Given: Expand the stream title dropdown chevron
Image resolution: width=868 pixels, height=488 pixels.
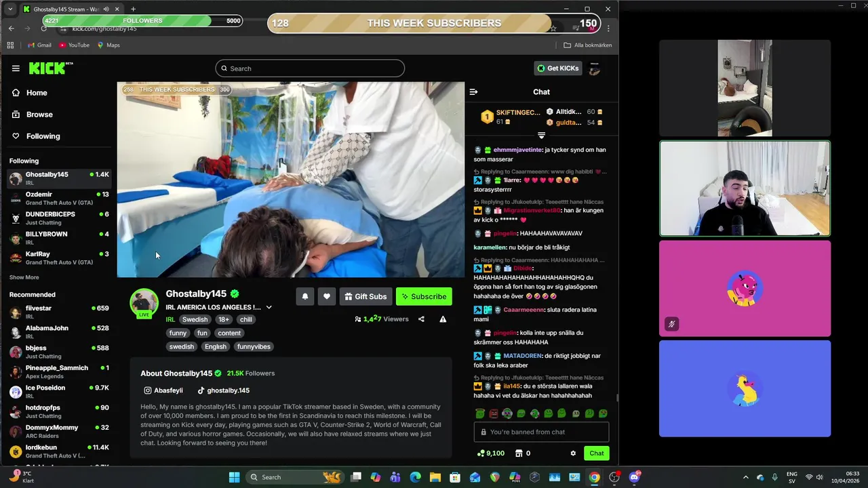Looking at the screenshot, I should (x=269, y=307).
